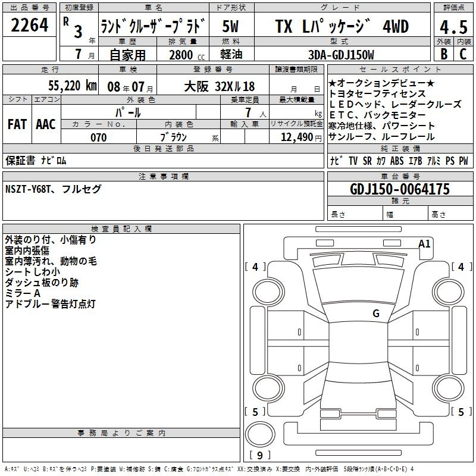
Task: Click vehicle inspection date 08年07月
Action: pyautogui.click(x=130, y=87)
